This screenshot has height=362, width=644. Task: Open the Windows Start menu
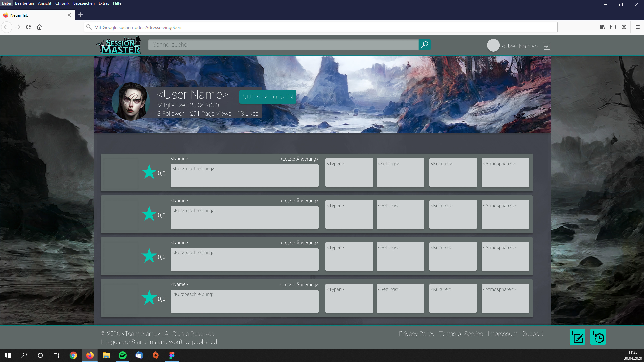pos(8,355)
